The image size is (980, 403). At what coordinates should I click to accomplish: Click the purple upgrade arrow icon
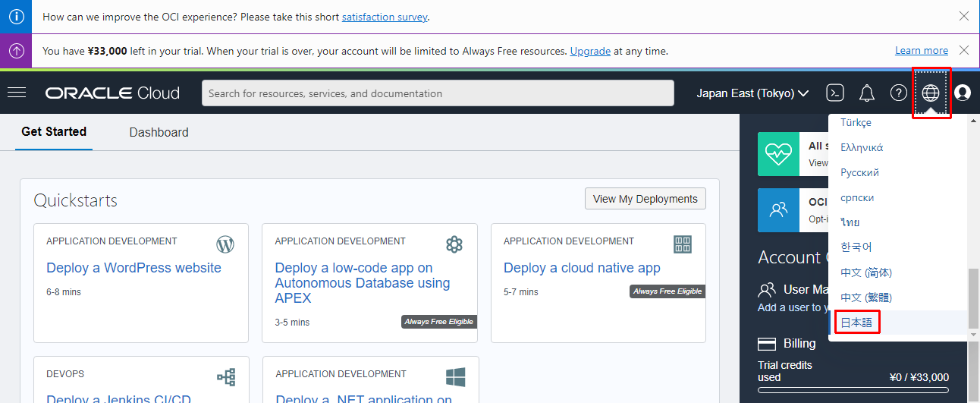click(x=16, y=51)
